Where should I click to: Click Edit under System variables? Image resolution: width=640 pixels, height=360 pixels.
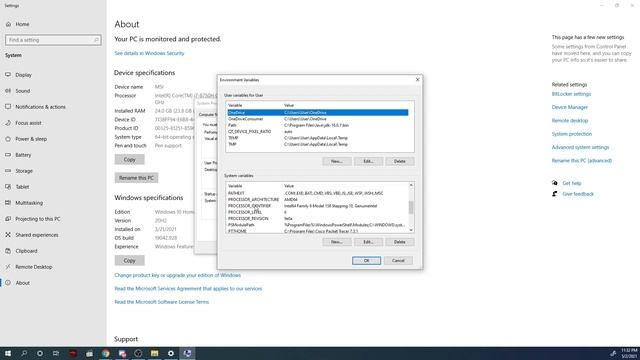(x=368, y=242)
